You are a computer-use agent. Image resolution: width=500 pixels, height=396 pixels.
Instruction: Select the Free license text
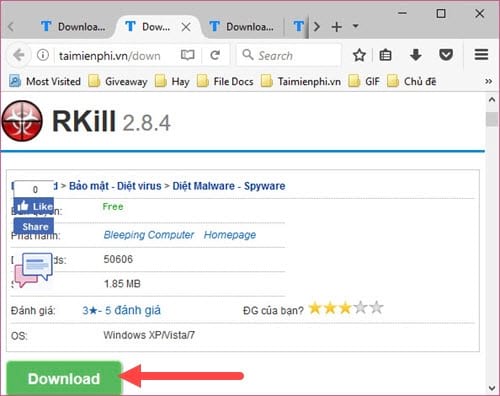113,207
